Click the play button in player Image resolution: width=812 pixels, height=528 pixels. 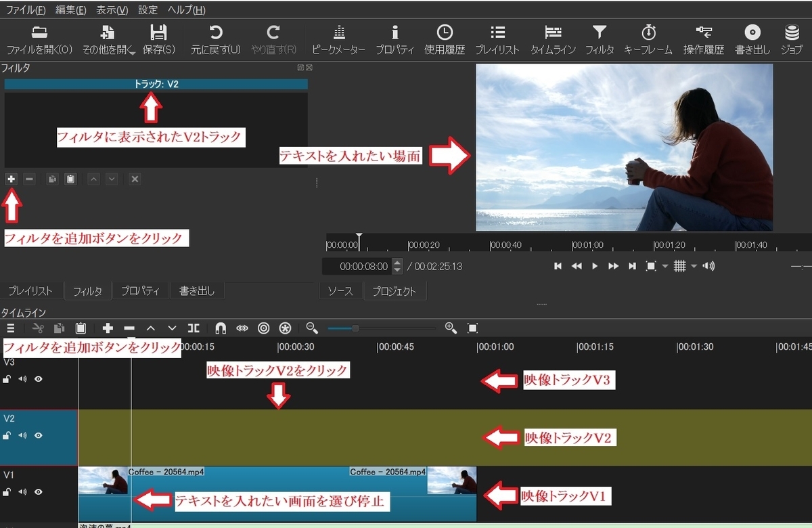point(595,266)
